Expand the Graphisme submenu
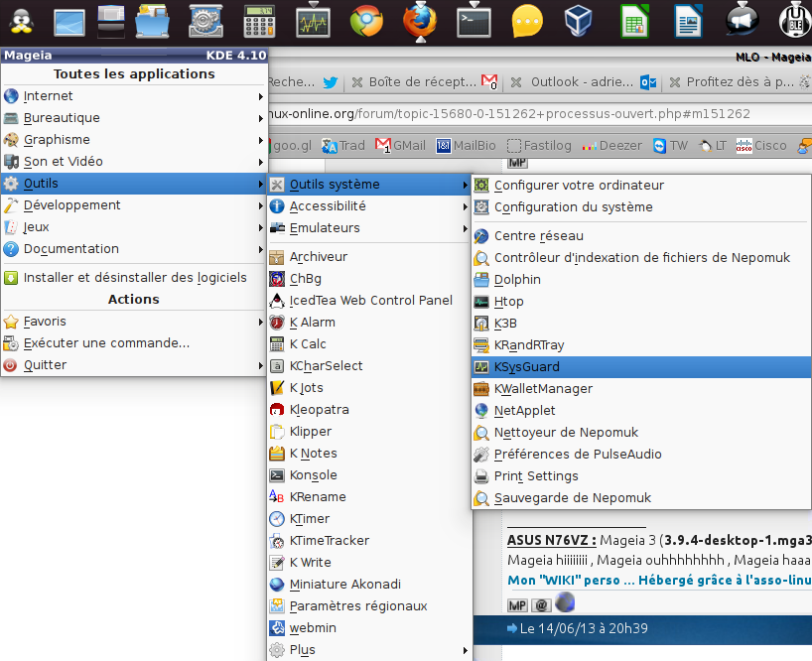812x661 pixels. 134,140
